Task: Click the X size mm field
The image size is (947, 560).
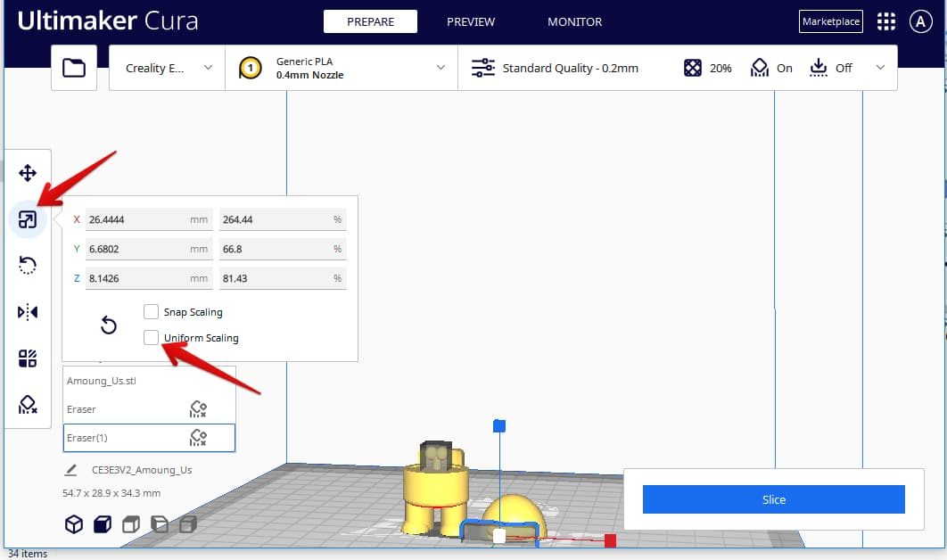Action: (x=149, y=219)
